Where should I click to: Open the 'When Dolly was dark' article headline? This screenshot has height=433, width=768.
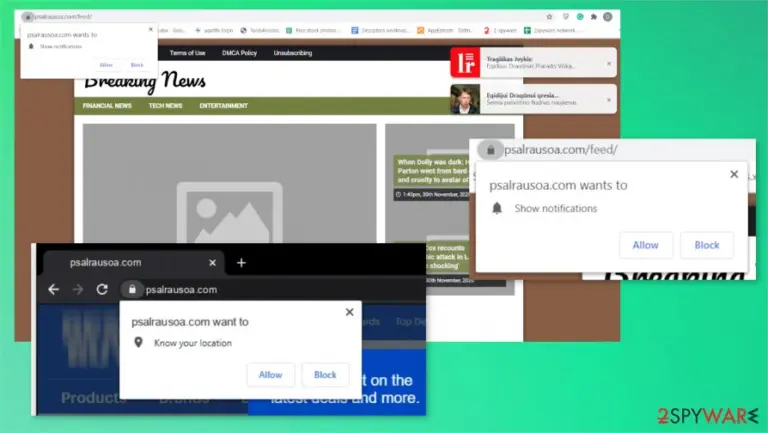pos(432,171)
